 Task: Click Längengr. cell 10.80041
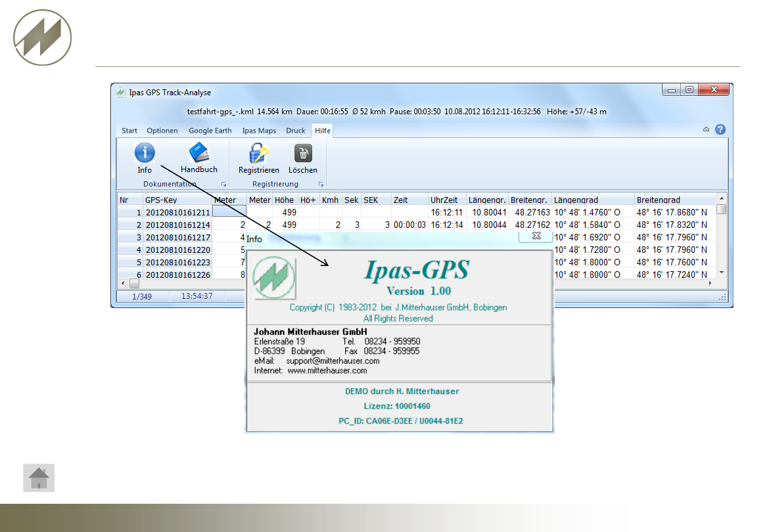[489, 212]
